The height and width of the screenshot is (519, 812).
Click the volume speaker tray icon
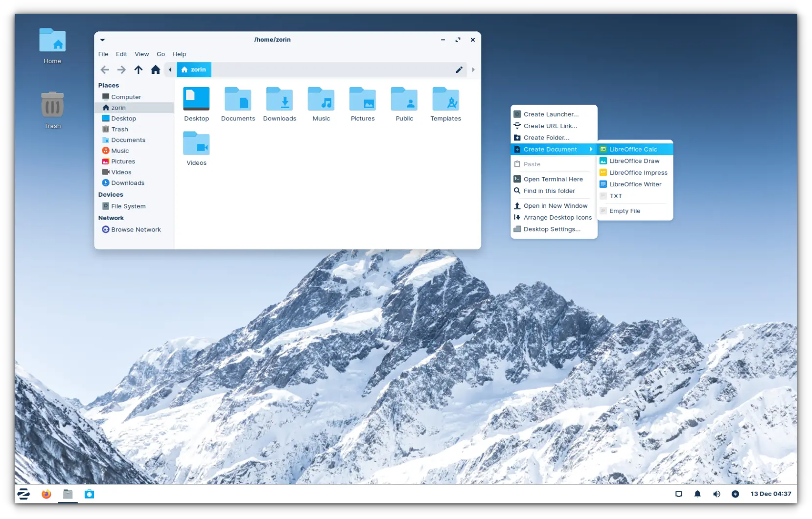(717, 494)
